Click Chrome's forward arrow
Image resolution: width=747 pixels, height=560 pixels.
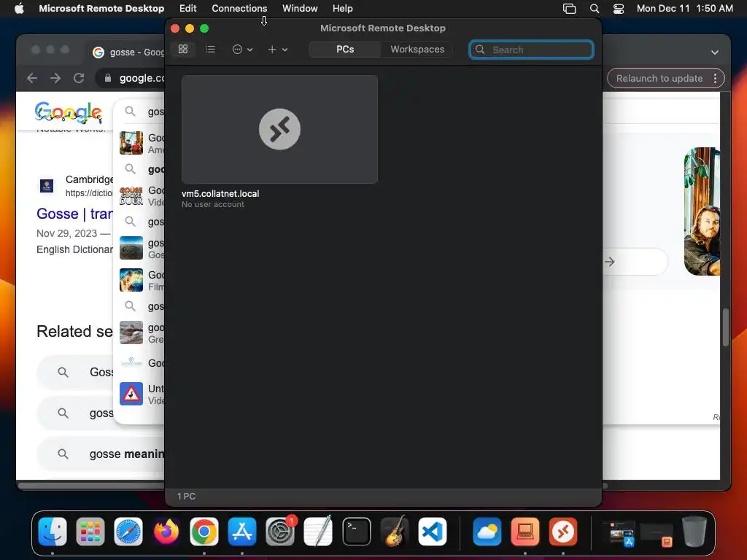[55, 78]
